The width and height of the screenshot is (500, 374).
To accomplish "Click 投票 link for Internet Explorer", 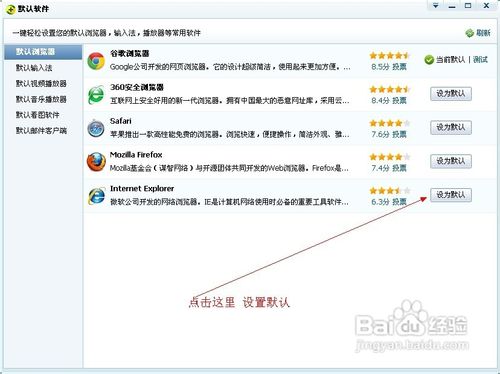I will tap(399, 202).
